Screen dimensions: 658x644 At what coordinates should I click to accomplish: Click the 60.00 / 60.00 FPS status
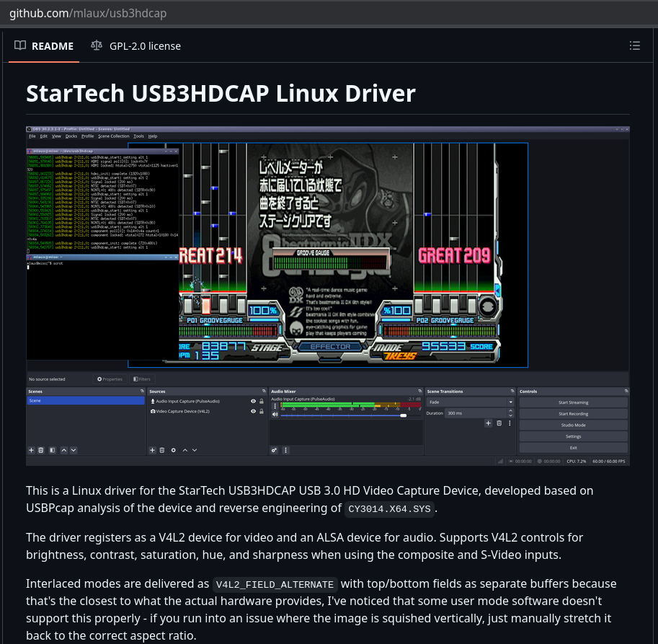click(608, 461)
